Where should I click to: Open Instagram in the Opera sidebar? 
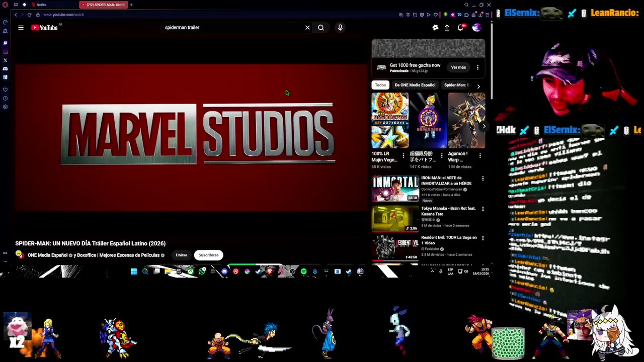click(x=5, y=52)
